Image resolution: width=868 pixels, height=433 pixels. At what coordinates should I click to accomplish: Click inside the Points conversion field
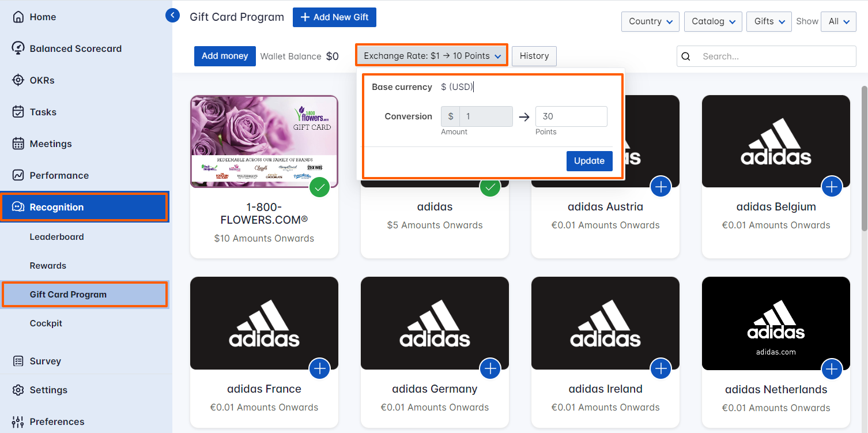tap(571, 116)
